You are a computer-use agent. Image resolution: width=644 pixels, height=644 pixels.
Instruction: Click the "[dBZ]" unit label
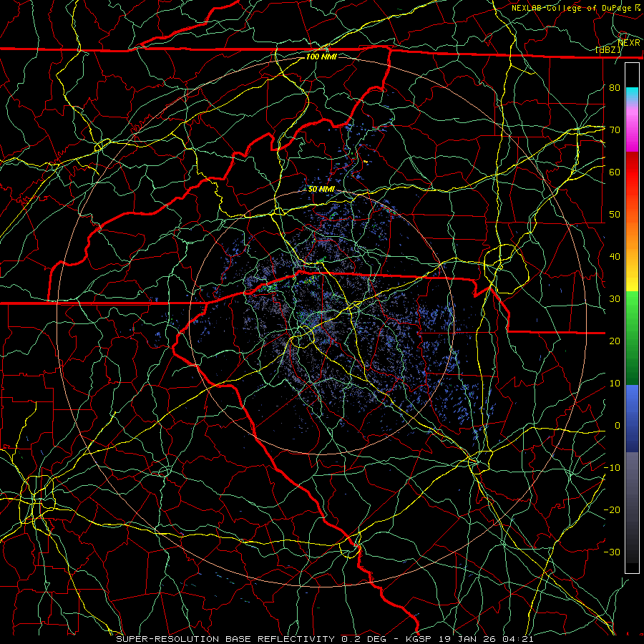pos(608,50)
